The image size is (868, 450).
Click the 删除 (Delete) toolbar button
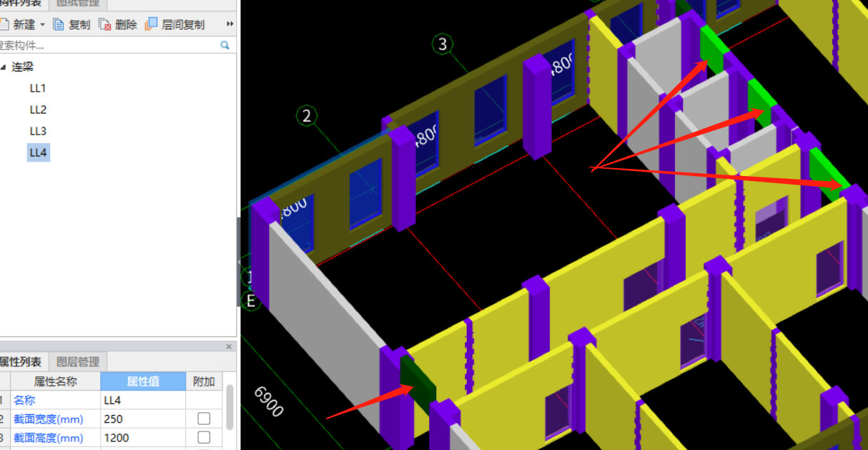(x=118, y=24)
